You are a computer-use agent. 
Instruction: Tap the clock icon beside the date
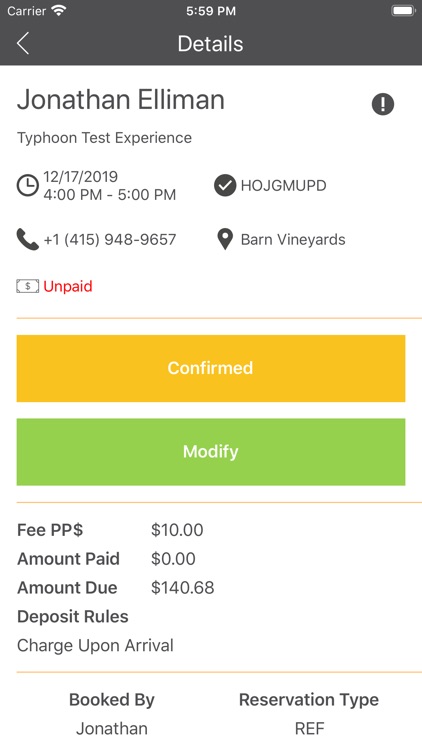(28, 186)
